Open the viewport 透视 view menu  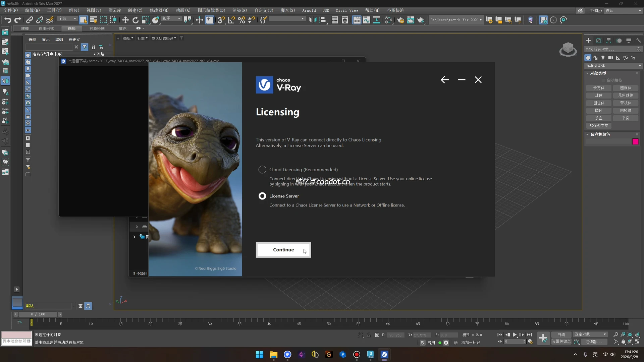pos(128,38)
